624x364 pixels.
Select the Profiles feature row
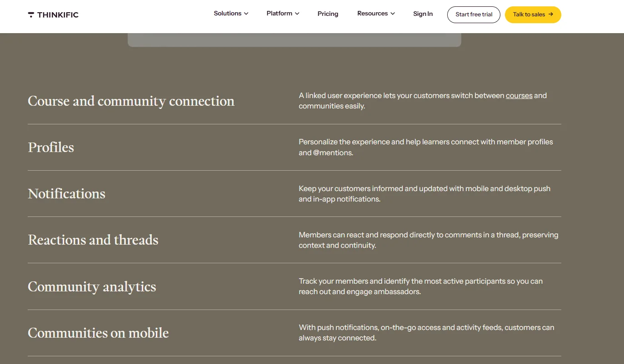50,147
